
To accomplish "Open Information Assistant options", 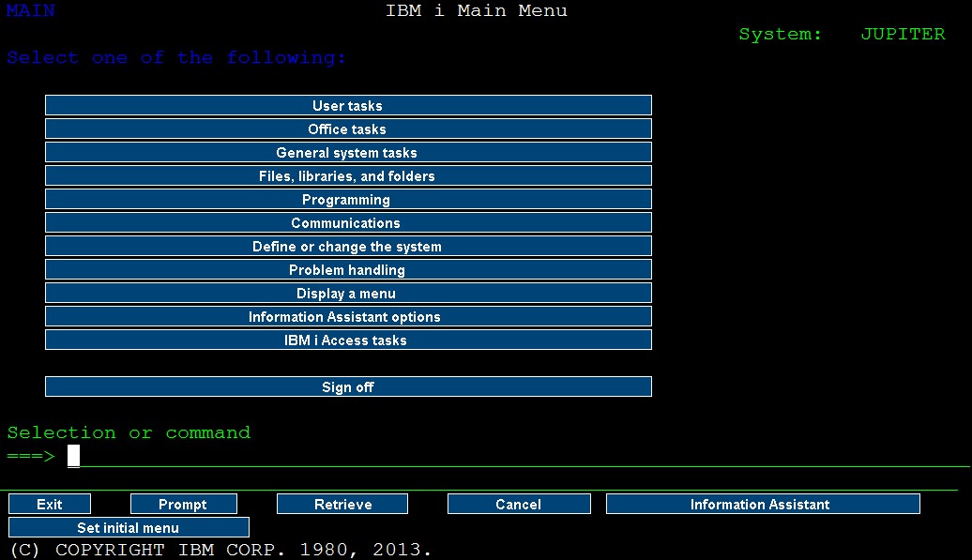I will (347, 316).
